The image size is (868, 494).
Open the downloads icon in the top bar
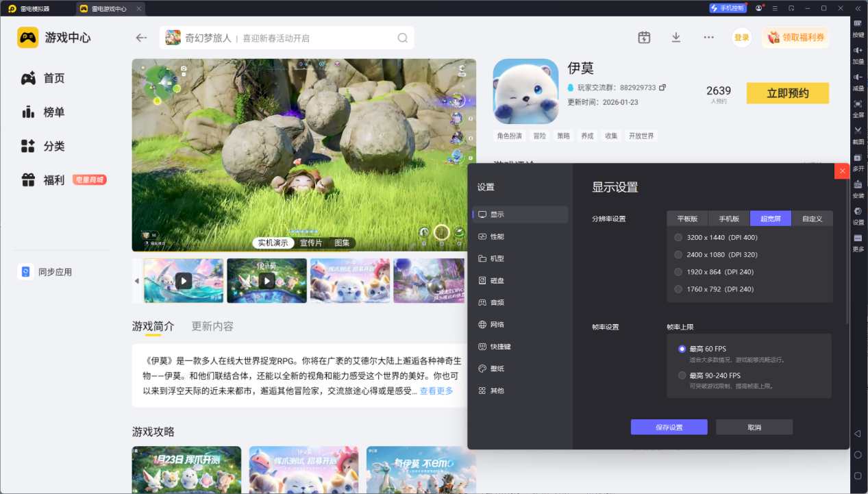(676, 38)
